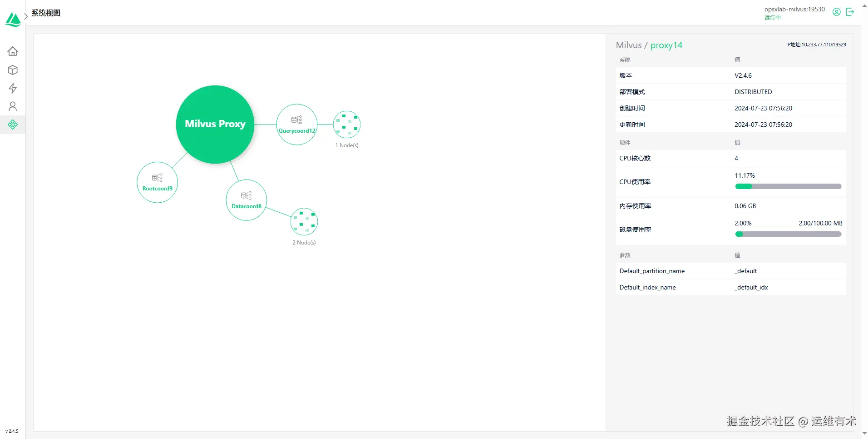Select the Milvus Proxy node

coord(215,124)
